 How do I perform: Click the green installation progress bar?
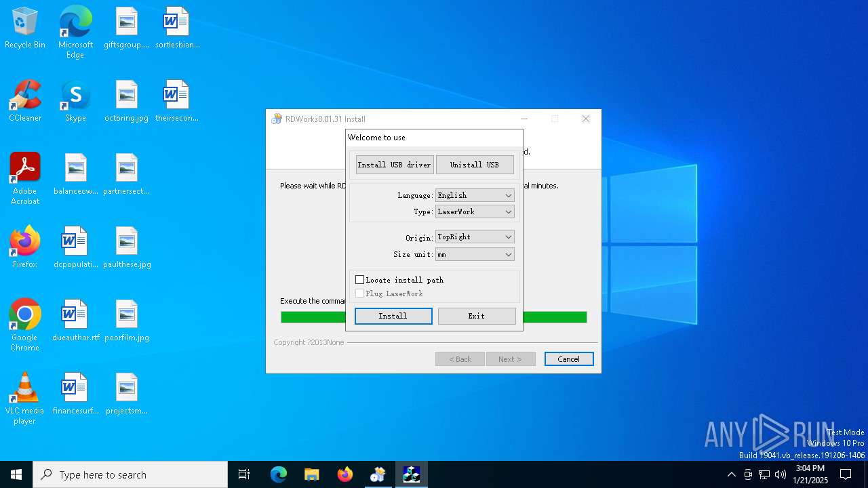(x=434, y=317)
